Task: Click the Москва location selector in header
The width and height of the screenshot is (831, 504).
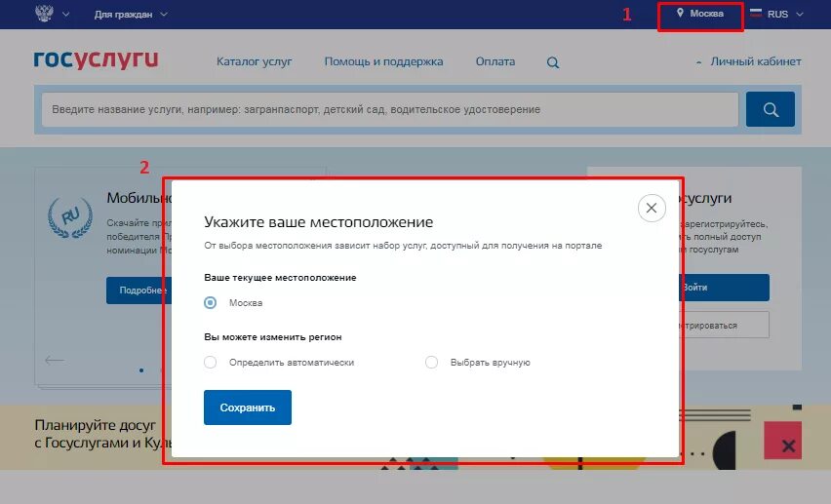Action: [700, 14]
